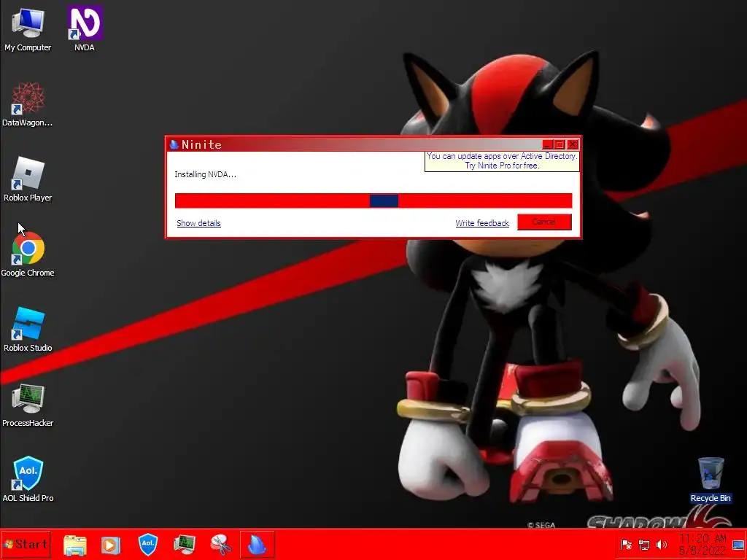The width and height of the screenshot is (747, 560).
Task: Select the Google Chrome desktop shortcut
Action: click(28, 254)
